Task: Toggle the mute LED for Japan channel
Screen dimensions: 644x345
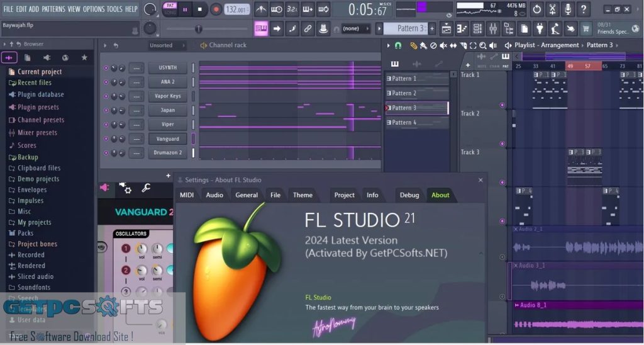Action: 106,110
